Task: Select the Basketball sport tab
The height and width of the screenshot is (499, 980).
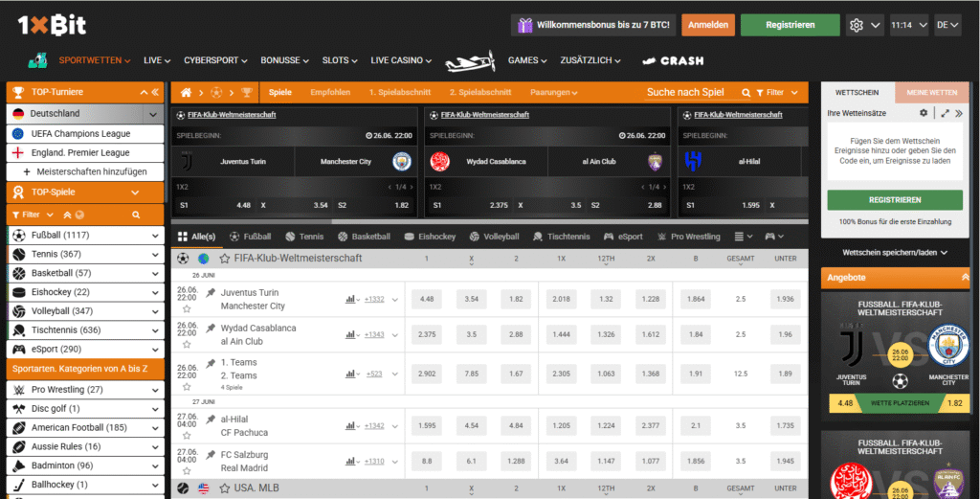Action: click(x=364, y=237)
